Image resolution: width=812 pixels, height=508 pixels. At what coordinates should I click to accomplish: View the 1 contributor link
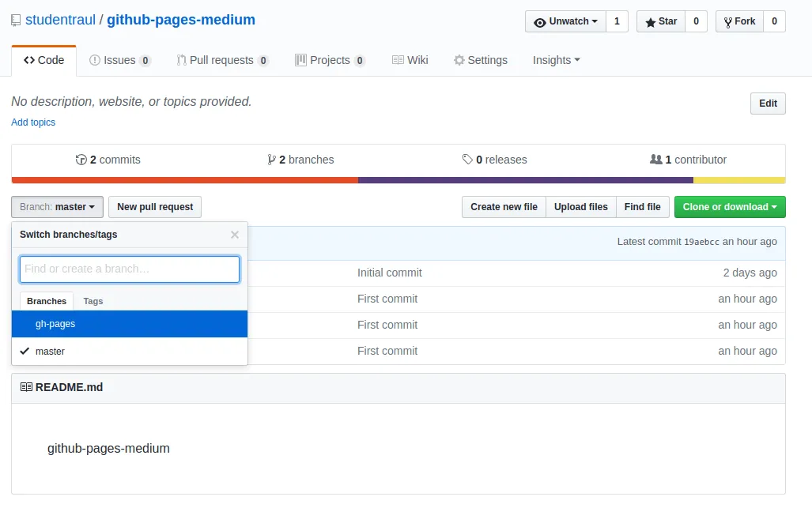tap(688, 160)
